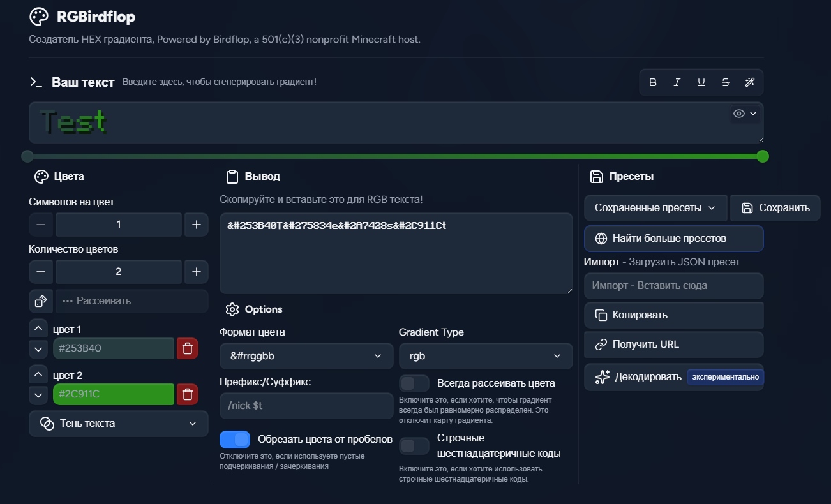831x504 pixels.
Task: Apply italic formatting to text
Action: click(677, 82)
